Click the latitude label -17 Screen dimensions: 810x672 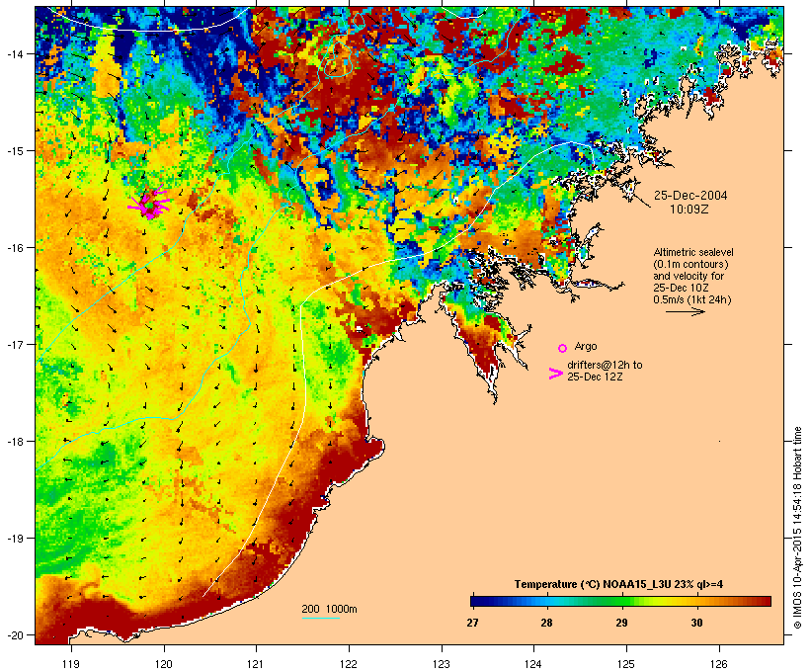click(x=14, y=344)
